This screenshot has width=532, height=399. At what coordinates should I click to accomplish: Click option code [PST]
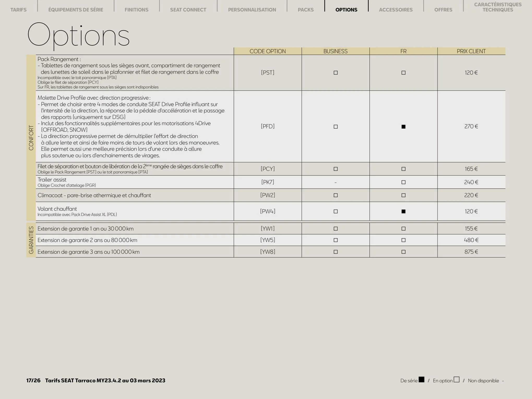268,72
